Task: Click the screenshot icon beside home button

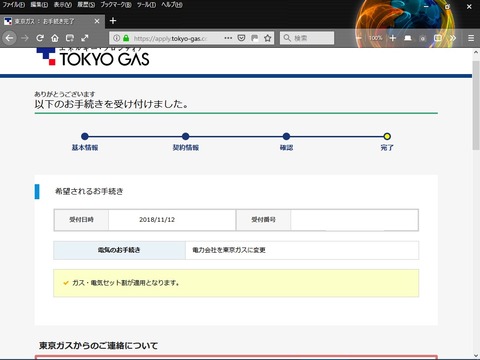Action: pyautogui.click(x=70, y=38)
